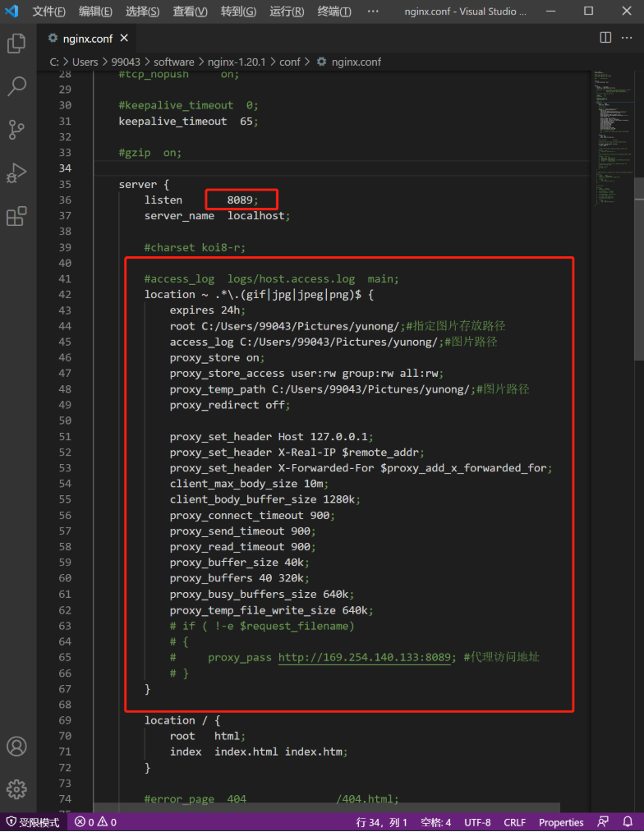This screenshot has height=832, width=644.
Task: Click 'keepalive_timeout 65;' line
Action: click(188, 122)
